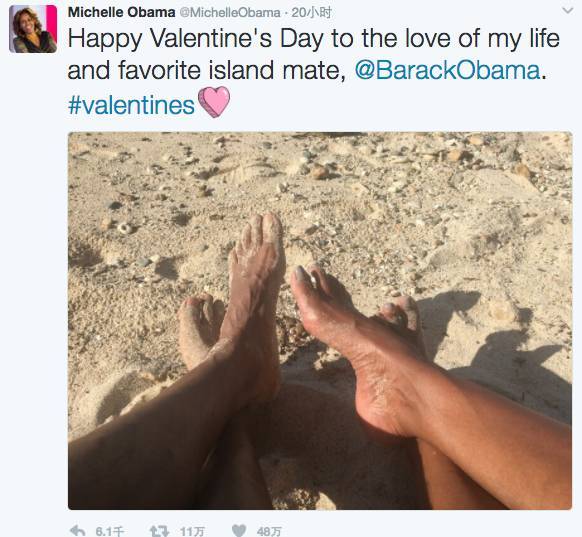Click the 20小时 tweet timestamp
The height and width of the screenshot is (537, 582).
click(x=311, y=13)
